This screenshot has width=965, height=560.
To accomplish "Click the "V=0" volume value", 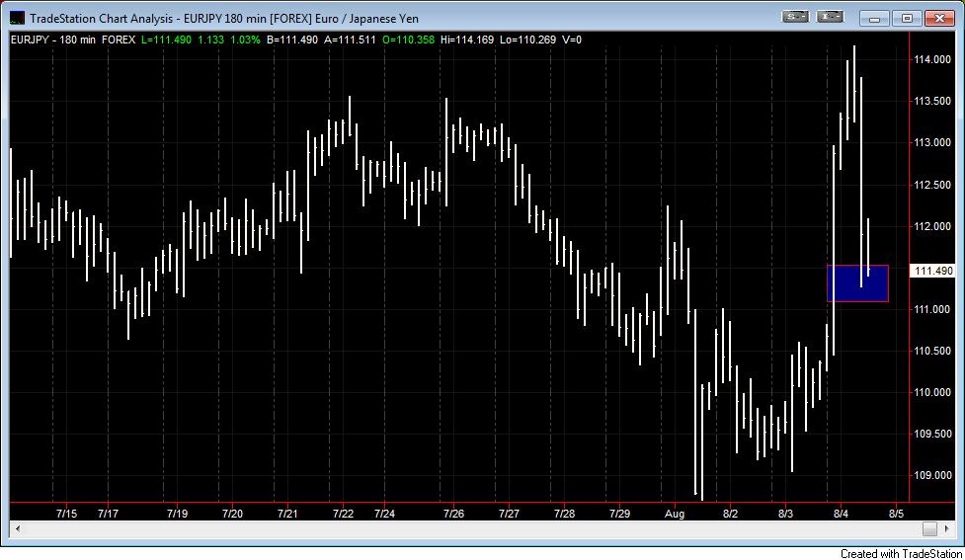I will pos(572,40).
